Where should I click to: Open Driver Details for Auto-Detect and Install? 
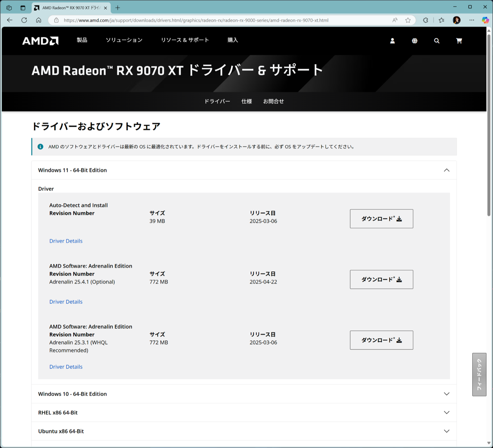(66, 241)
